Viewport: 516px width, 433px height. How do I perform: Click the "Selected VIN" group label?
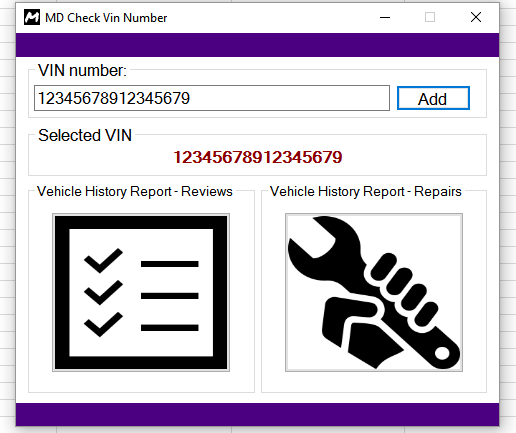85,135
